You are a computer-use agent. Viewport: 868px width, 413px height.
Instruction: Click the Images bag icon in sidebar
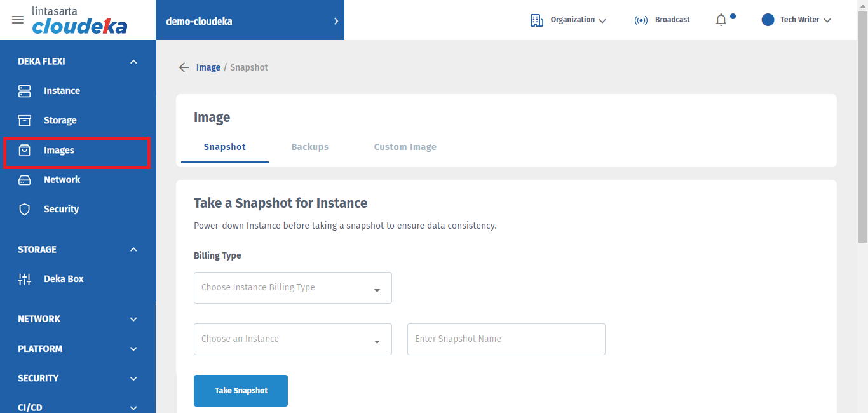click(x=24, y=151)
